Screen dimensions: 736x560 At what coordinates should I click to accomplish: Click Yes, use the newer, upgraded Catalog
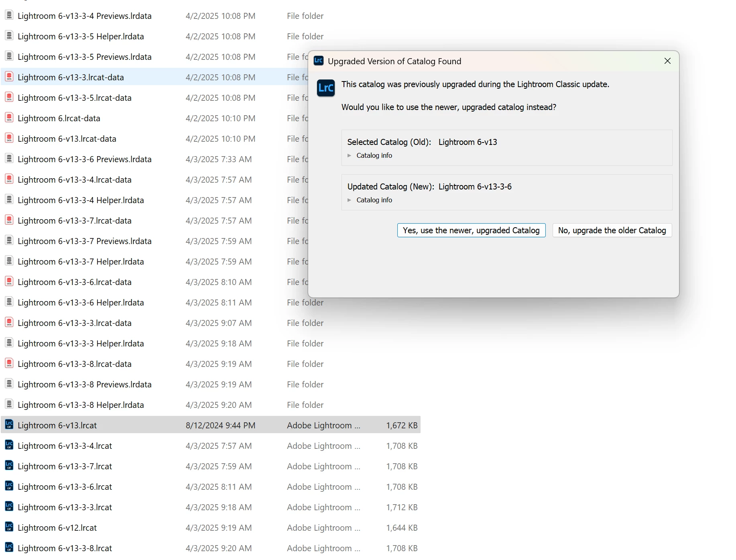pyautogui.click(x=471, y=230)
